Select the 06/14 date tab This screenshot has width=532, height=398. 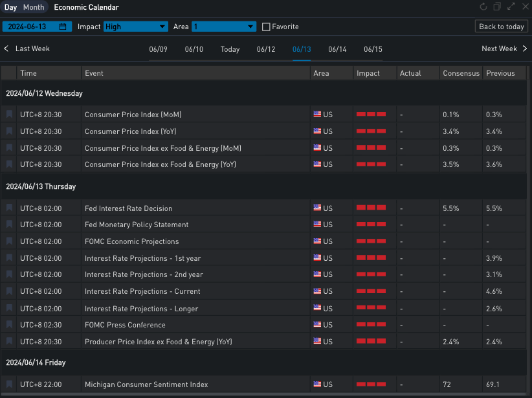click(x=337, y=49)
